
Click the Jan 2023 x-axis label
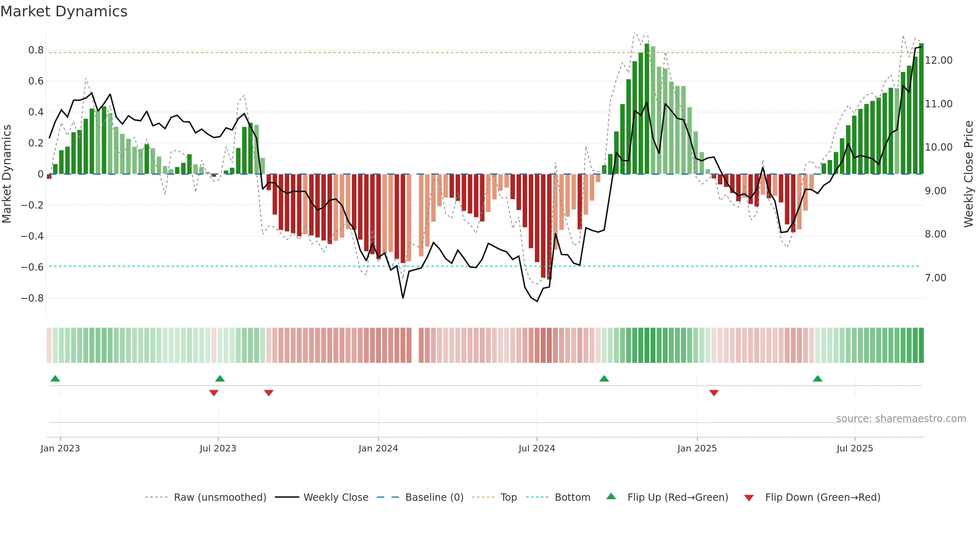(x=60, y=448)
